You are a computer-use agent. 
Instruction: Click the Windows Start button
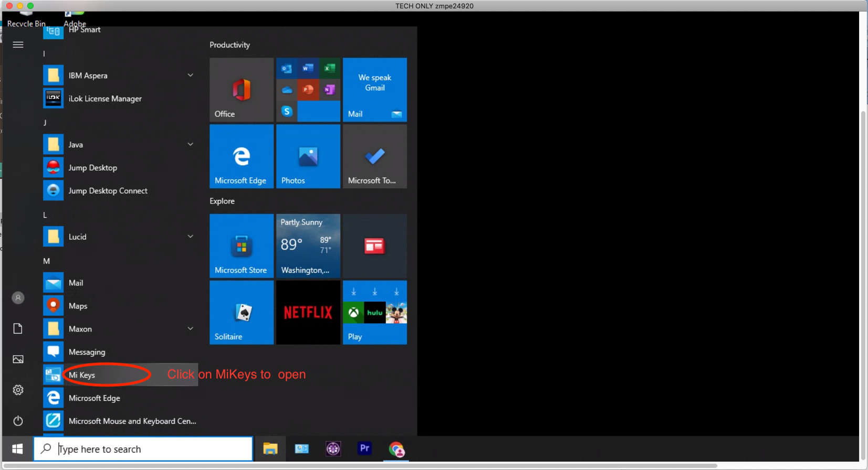pos(17,449)
